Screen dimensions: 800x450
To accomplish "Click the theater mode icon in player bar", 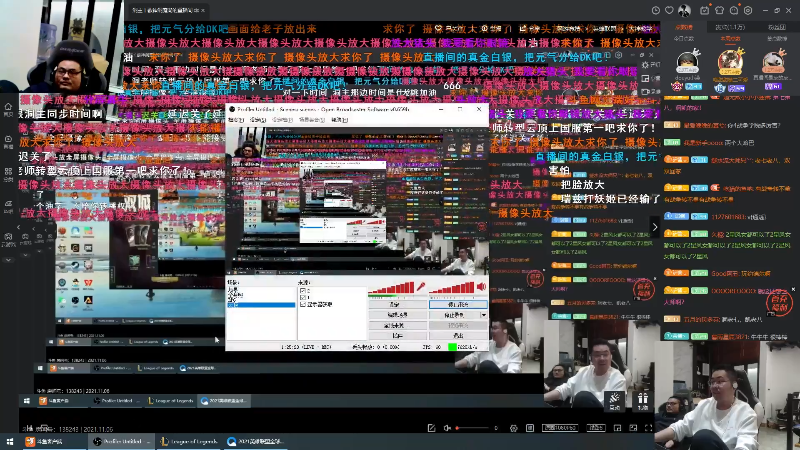I will (633, 428).
